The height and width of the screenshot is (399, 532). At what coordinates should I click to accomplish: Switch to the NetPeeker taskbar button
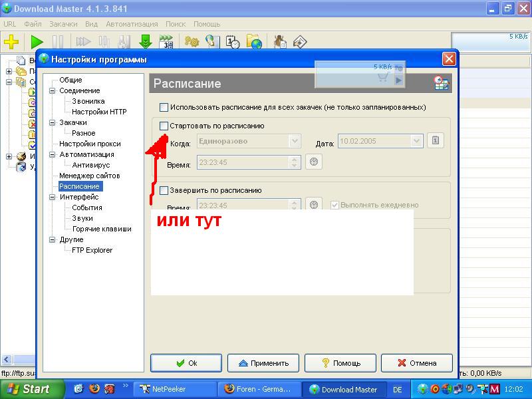[x=174, y=389]
